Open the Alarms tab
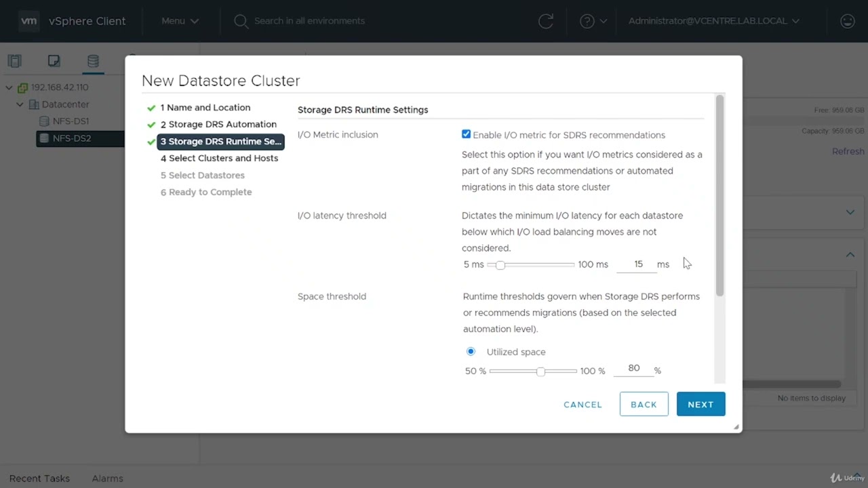Screen dimensions: 868x488 107,479
